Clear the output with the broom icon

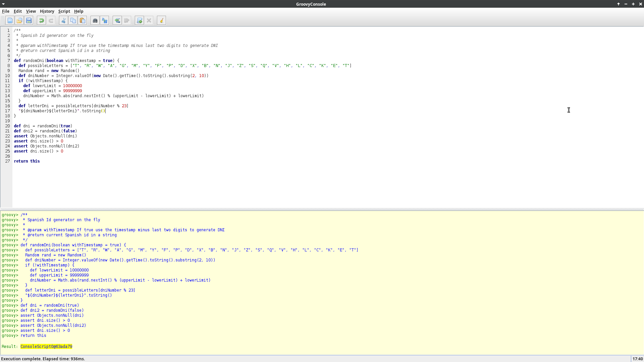pos(161,21)
